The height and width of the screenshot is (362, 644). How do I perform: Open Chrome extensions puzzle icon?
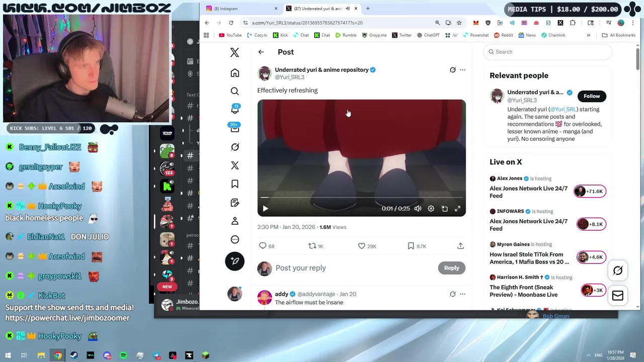[x=573, y=23]
